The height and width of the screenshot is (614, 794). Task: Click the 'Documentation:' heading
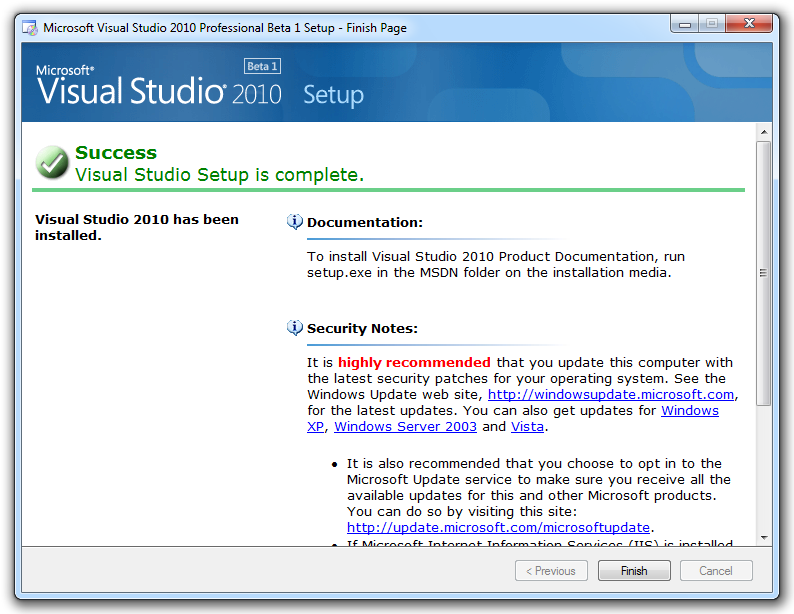coord(365,222)
